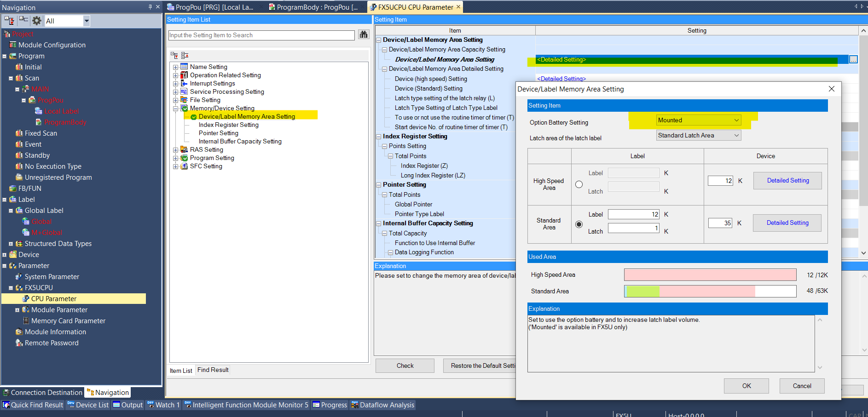Click the System Parameter icon
This screenshot has height=417, width=868.
point(19,277)
